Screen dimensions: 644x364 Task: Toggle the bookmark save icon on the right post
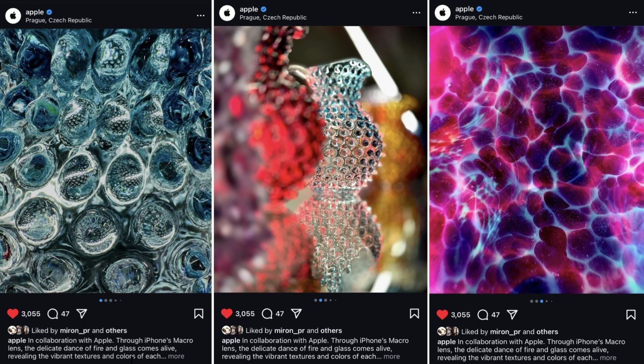click(630, 315)
